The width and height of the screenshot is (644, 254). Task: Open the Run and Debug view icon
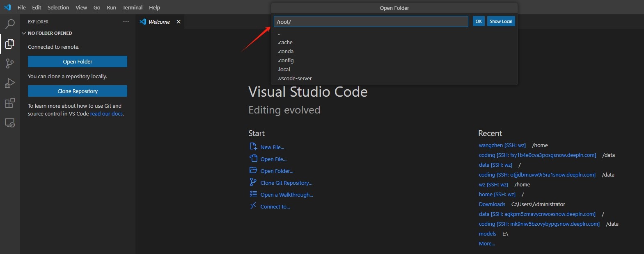coord(9,83)
